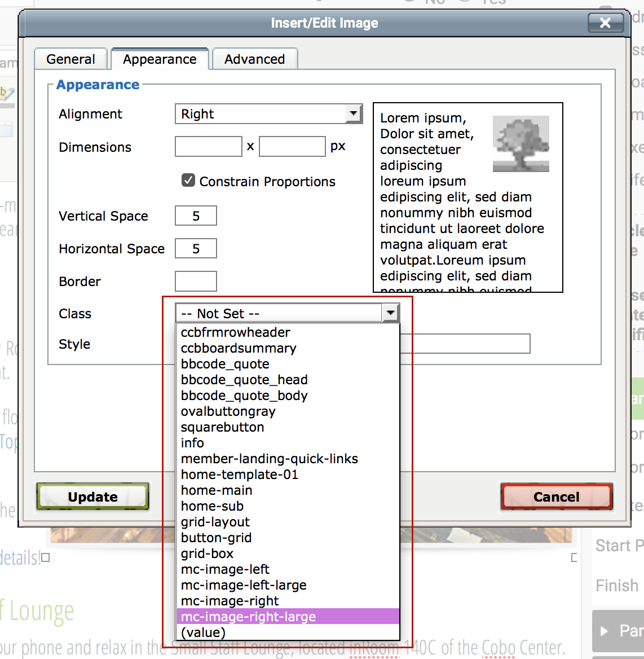644x659 pixels.
Task: Collapse the Class dropdown arrow
Action: [x=390, y=313]
